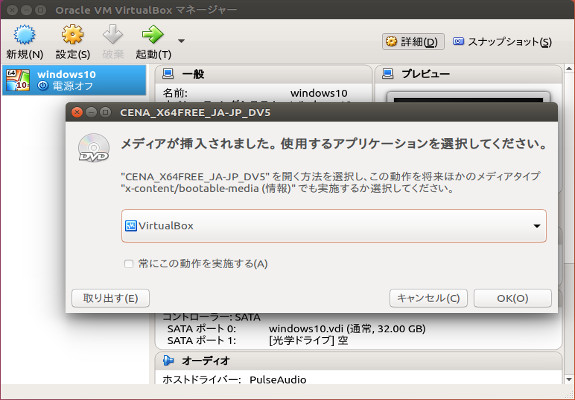Click the General (一般) section header
Viewport: 575px width, 400px height.
pyautogui.click(x=263, y=74)
